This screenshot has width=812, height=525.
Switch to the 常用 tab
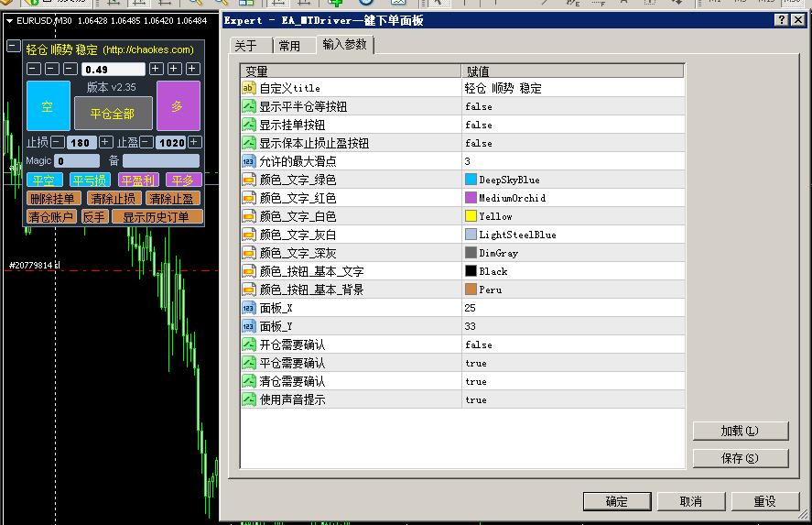pos(289,46)
